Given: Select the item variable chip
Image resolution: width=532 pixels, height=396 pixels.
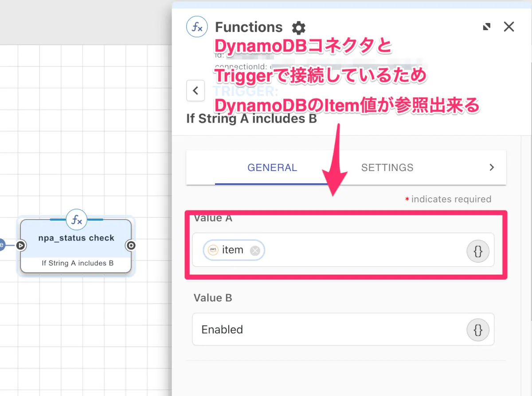Looking at the screenshot, I should point(233,250).
